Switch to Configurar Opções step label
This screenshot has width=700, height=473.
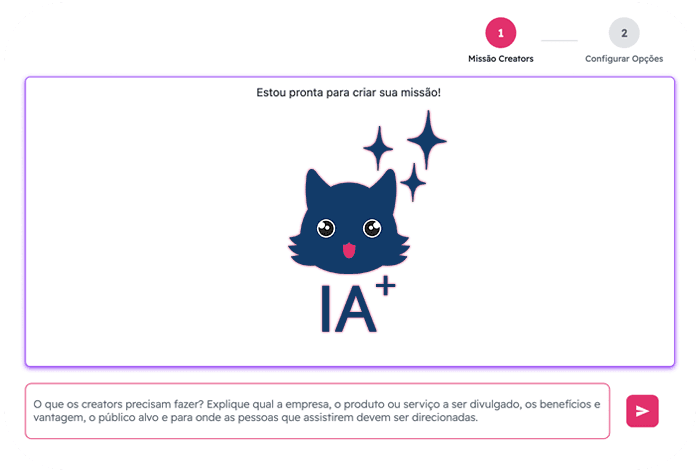pos(624,59)
